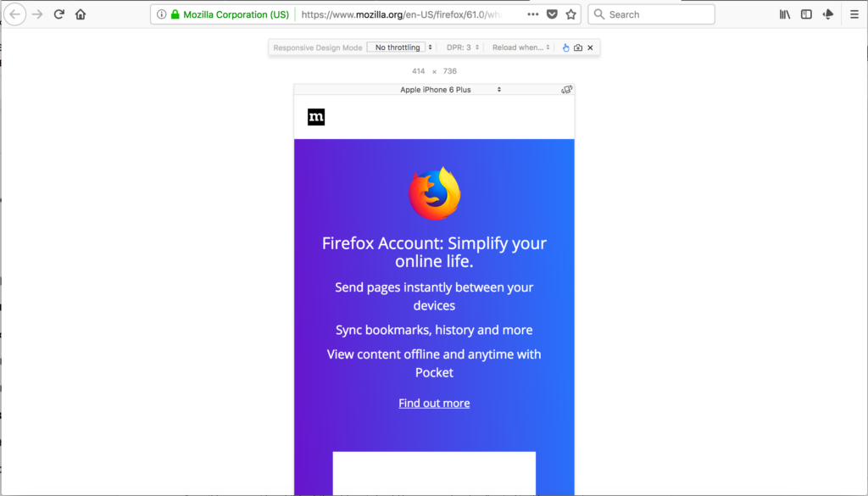Image resolution: width=868 pixels, height=496 pixels.
Task: Click the Find out more link
Action: 434,404
